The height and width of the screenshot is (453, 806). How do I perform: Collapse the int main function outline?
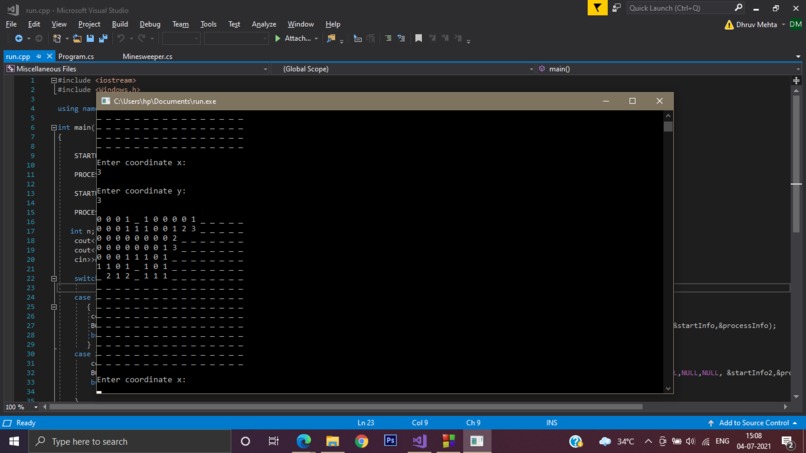(x=53, y=128)
